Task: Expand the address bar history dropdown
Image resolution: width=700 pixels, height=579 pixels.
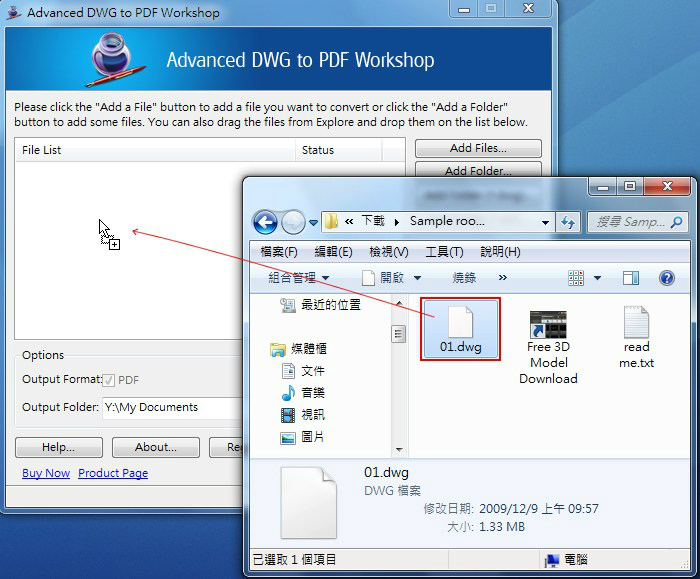Action: click(x=545, y=222)
